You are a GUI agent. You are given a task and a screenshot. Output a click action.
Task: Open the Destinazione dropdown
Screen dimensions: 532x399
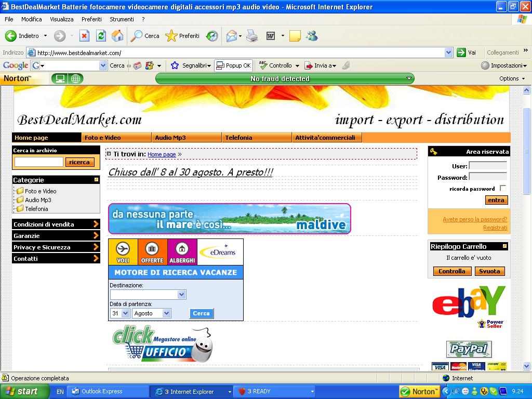[181, 295]
